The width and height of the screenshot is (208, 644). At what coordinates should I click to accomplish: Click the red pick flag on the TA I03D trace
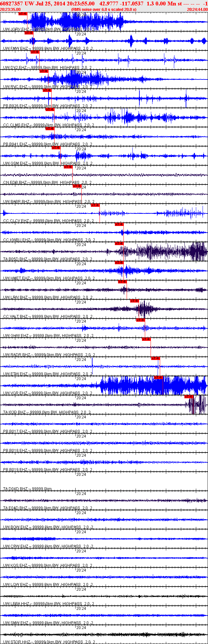point(189,397)
